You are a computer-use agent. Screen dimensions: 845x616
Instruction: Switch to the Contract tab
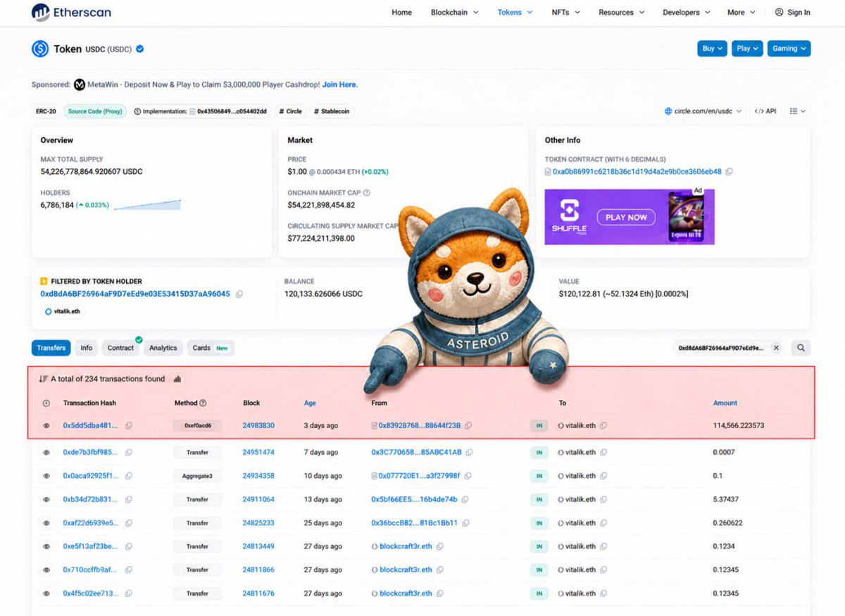pyautogui.click(x=120, y=348)
